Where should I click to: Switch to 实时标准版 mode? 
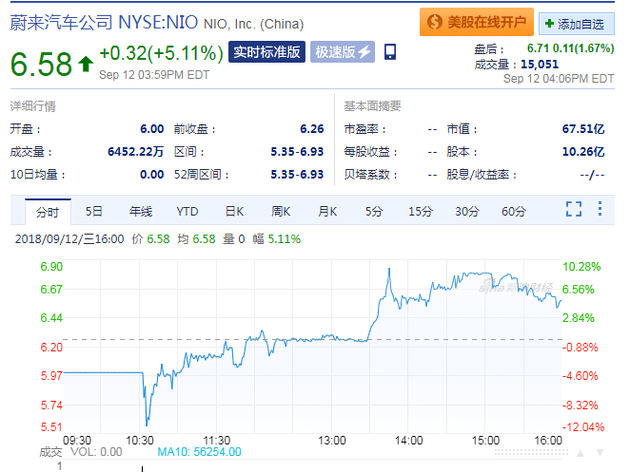(x=267, y=52)
